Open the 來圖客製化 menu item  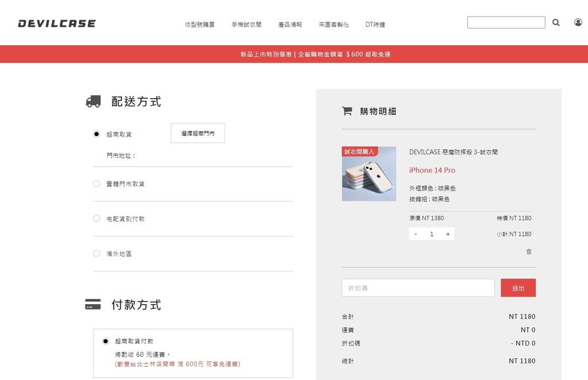[x=334, y=24]
